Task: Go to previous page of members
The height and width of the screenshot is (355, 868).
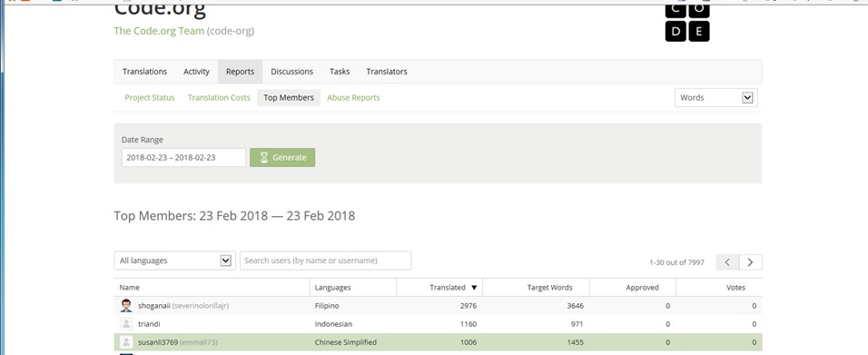Action: (x=727, y=262)
